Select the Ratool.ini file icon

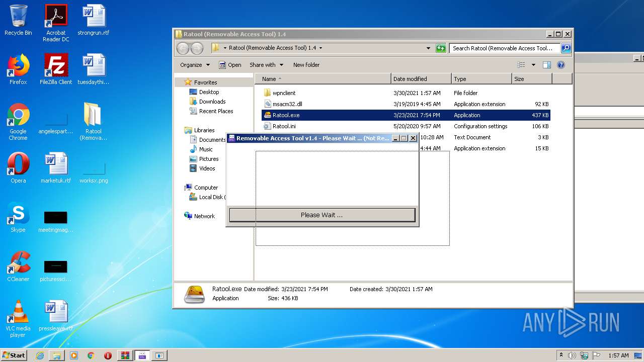(267, 126)
